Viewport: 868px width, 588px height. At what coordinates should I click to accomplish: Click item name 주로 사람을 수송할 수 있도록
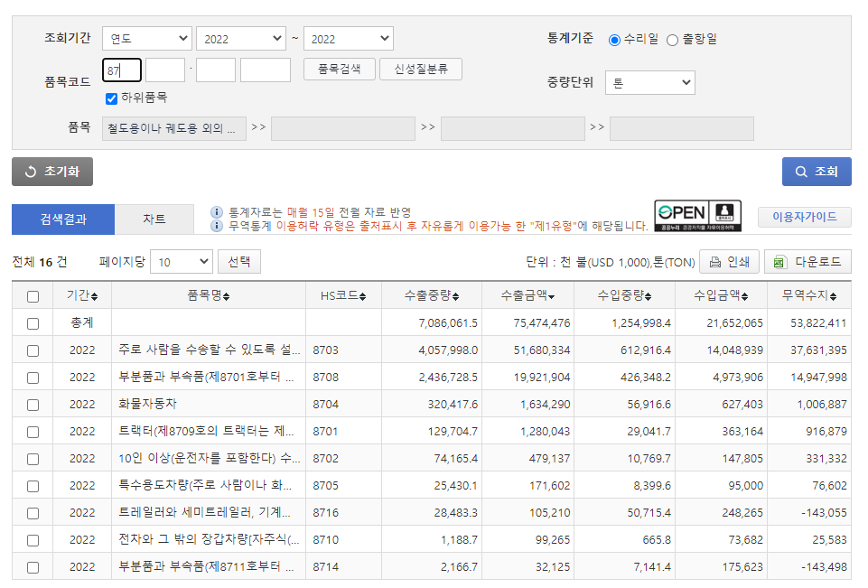click(210, 350)
